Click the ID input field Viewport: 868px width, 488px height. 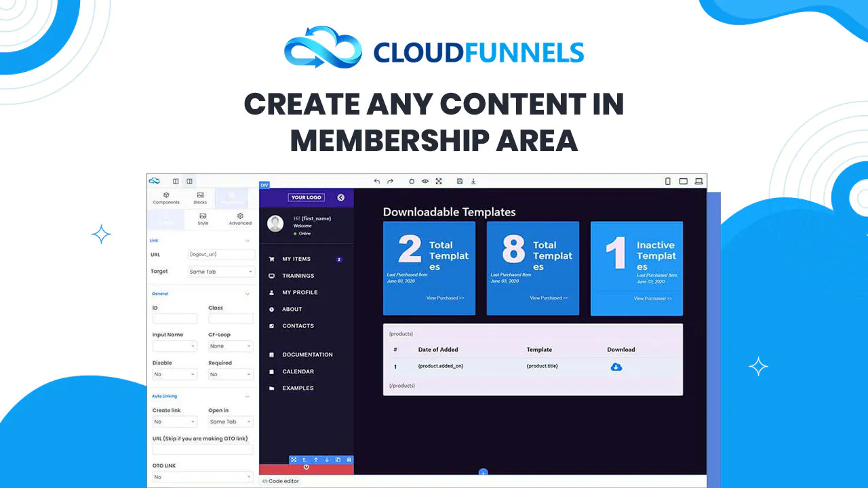click(175, 319)
